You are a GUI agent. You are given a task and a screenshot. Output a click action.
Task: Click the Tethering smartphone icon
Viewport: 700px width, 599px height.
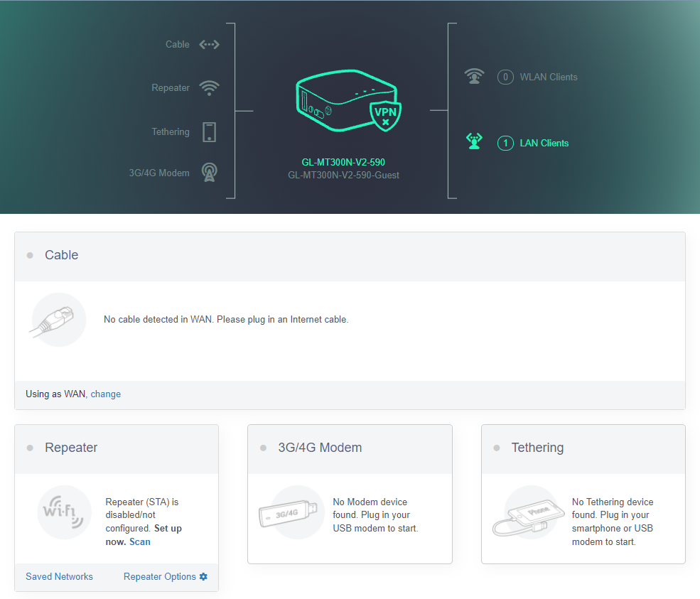click(209, 132)
